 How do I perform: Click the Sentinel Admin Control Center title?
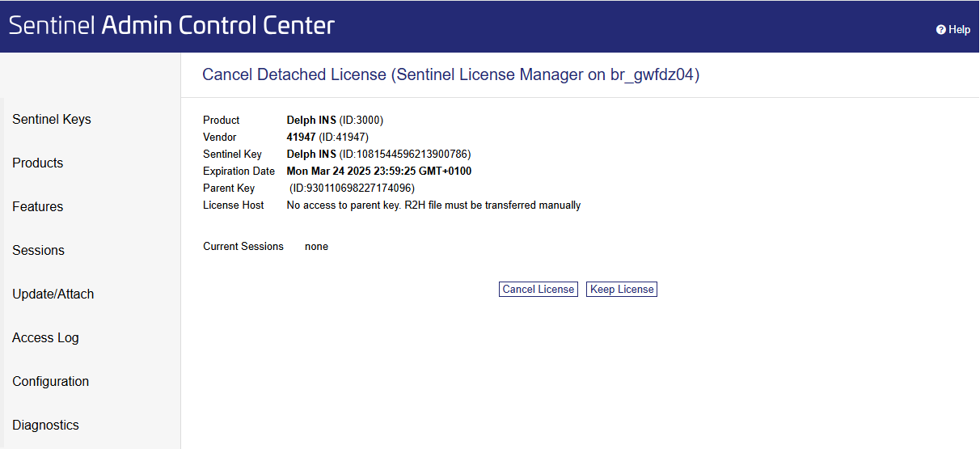click(x=171, y=25)
